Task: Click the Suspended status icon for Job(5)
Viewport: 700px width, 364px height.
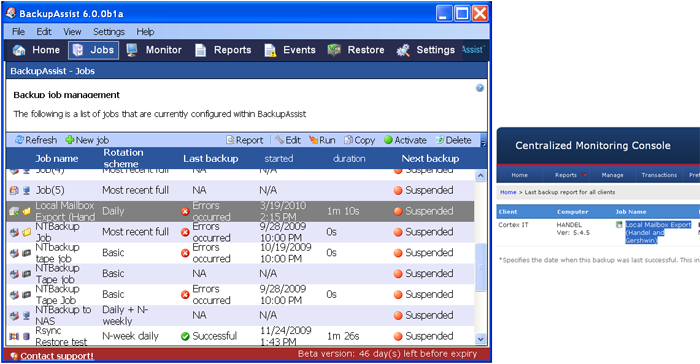Action: pos(398,191)
